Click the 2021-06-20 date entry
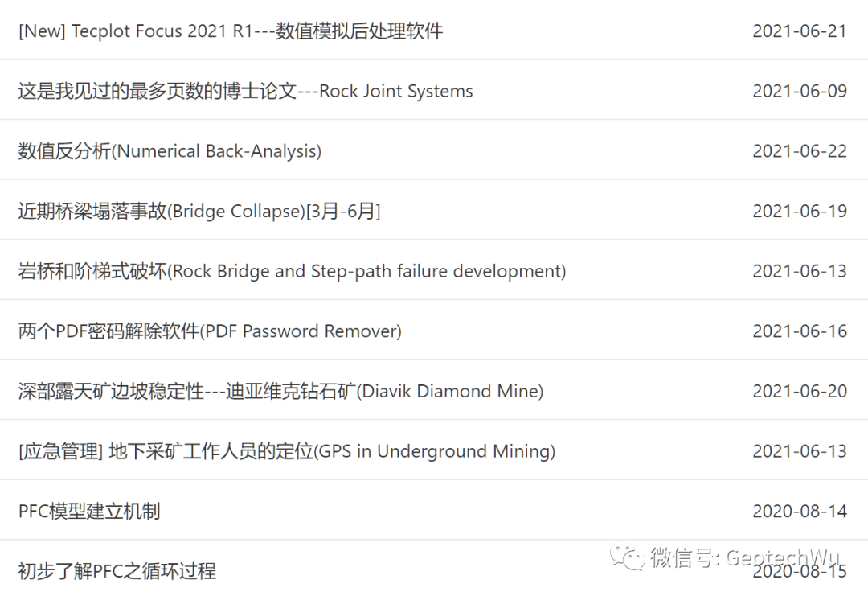The width and height of the screenshot is (868, 596). [800, 391]
